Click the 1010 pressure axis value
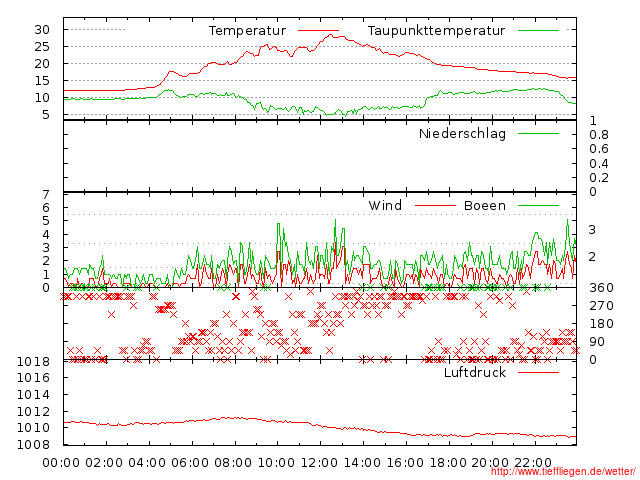The image size is (640, 480). pos(33,428)
